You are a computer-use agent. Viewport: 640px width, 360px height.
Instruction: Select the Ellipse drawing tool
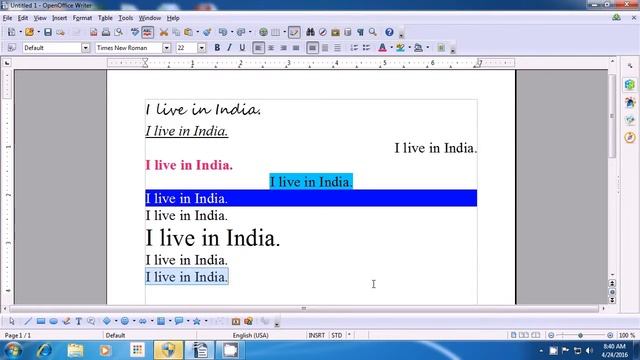tap(53, 321)
